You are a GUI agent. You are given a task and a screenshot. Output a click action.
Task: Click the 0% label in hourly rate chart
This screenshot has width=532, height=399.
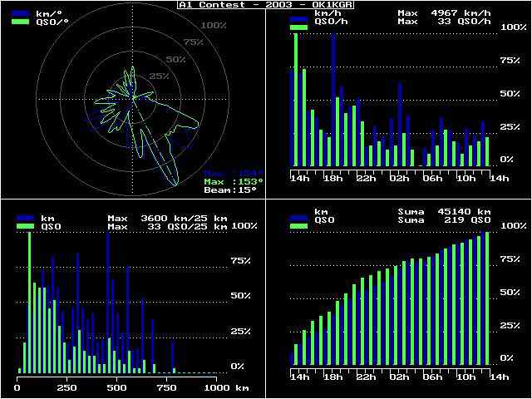pyautogui.click(x=506, y=159)
